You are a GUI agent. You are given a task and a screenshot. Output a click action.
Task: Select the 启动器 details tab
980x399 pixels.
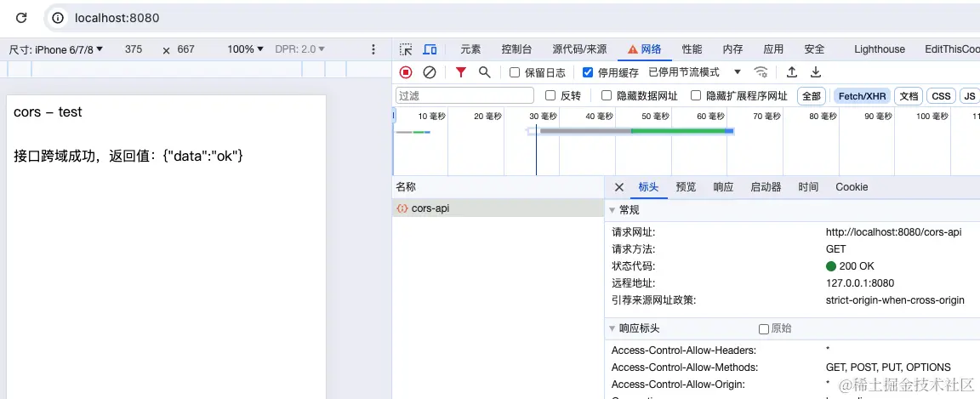tap(766, 187)
